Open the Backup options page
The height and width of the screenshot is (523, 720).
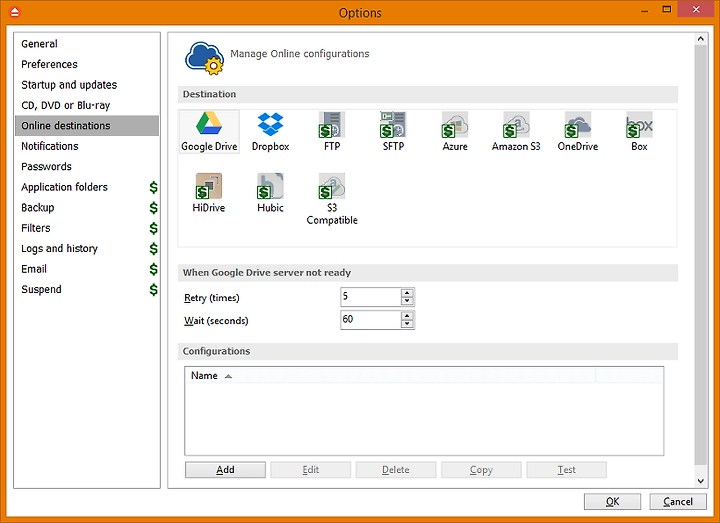(87, 208)
